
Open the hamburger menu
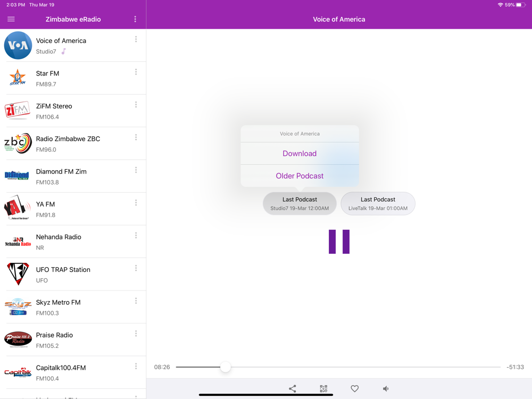(x=11, y=19)
